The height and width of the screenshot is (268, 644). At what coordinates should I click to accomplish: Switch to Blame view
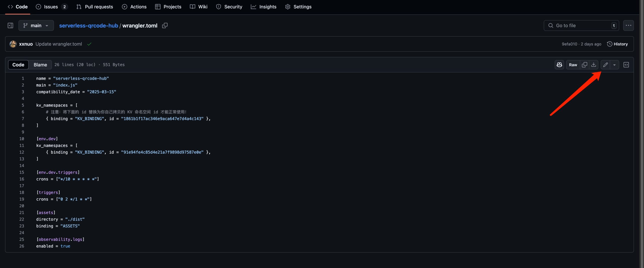click(x=40, y=65)
